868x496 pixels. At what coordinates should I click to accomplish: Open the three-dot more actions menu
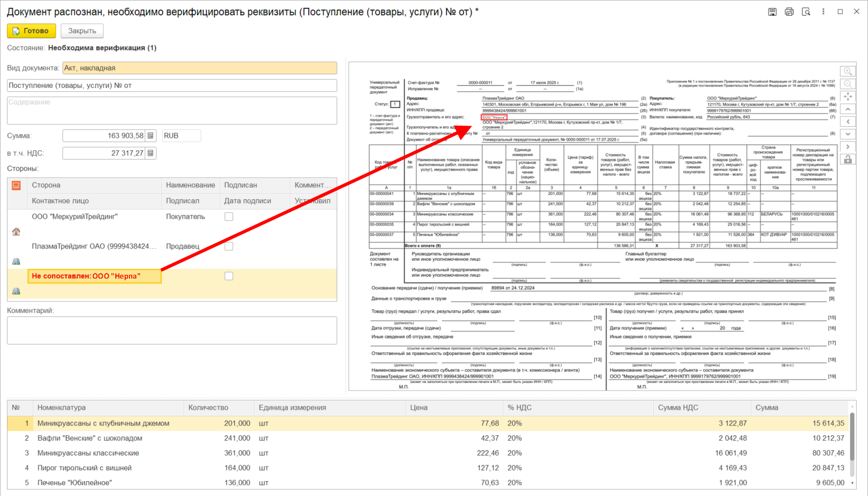click(823, 11)
